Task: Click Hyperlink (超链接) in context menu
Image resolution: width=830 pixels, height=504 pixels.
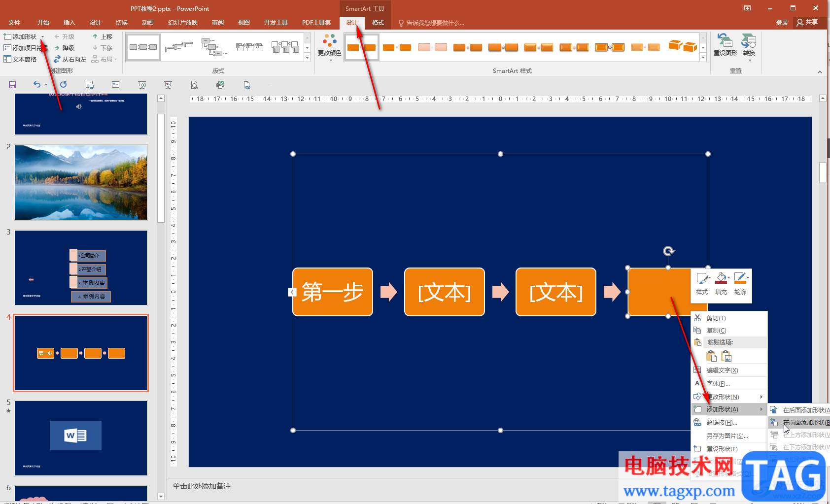Action: click(729, 423)
